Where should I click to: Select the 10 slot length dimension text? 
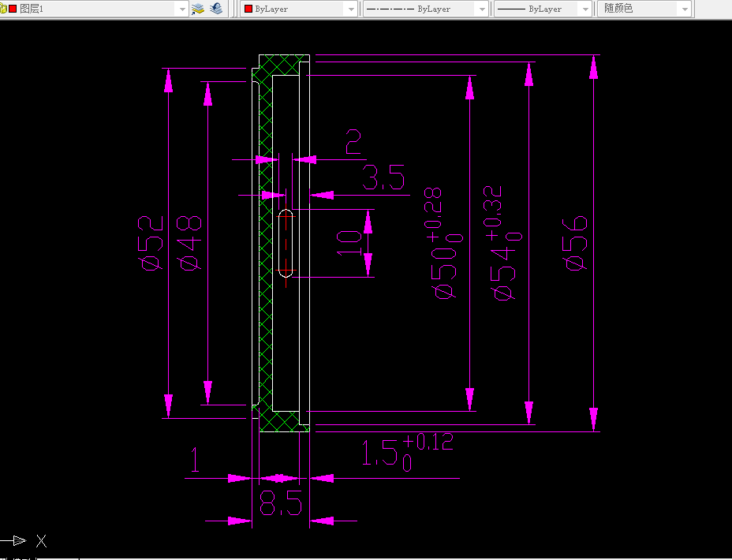pos(349,243)
